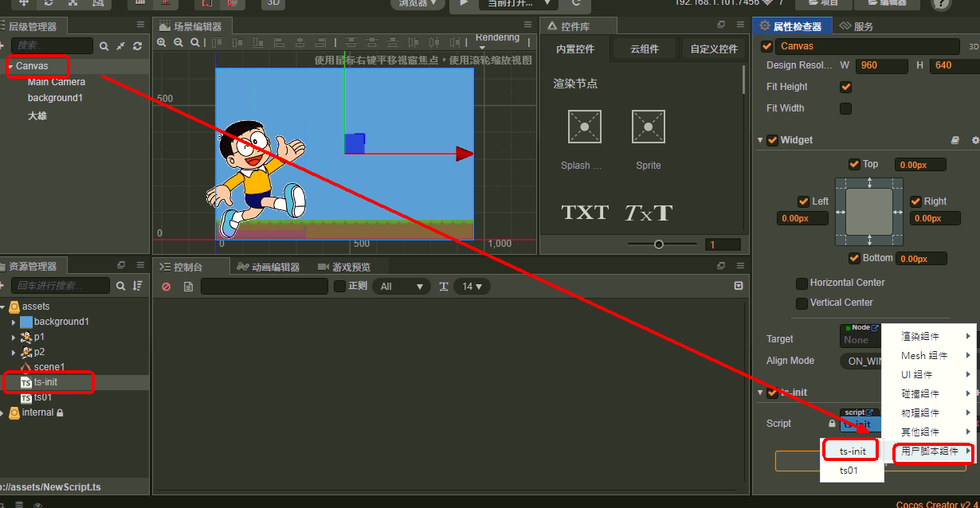This screenshot has height=508, width=980.
Task: Open the 浏览器 preview dropdown
Action: 417,4
